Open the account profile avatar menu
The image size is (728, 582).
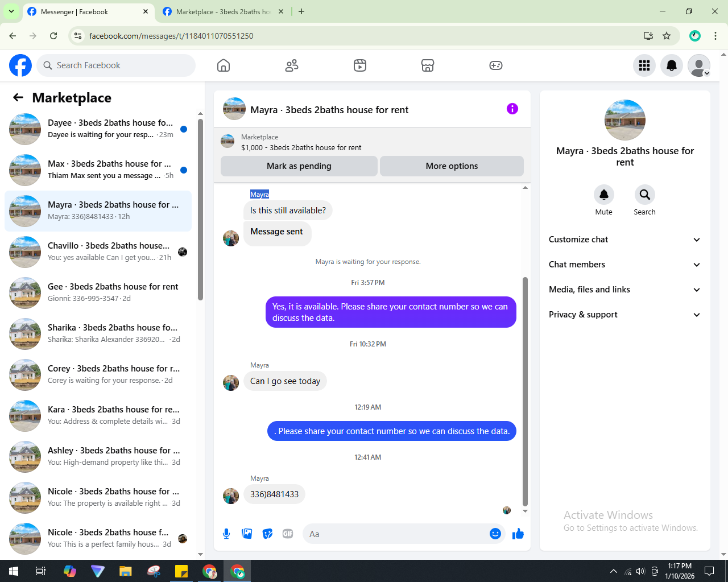699,65
